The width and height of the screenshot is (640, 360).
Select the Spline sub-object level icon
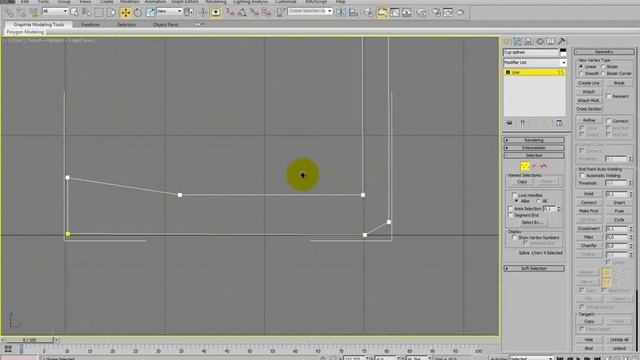point(543,166)
